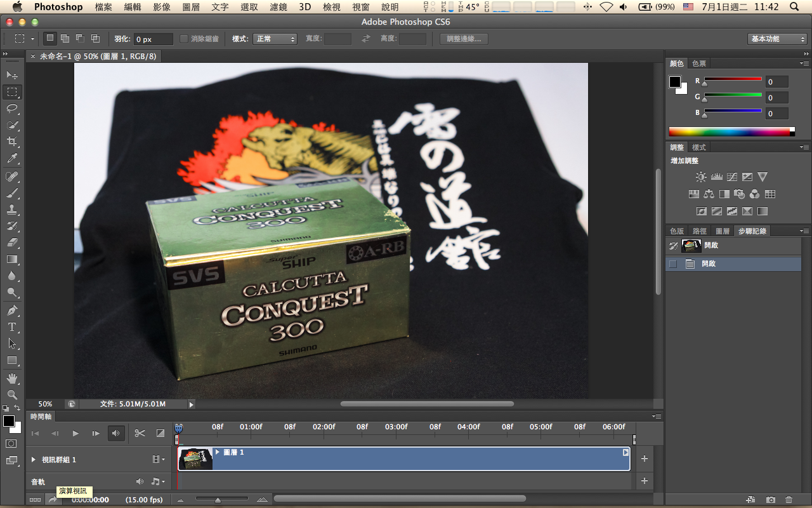The height and width of the screenshot is (508, 812).
Task: Select the Brush tool
Action: [12, 192]
